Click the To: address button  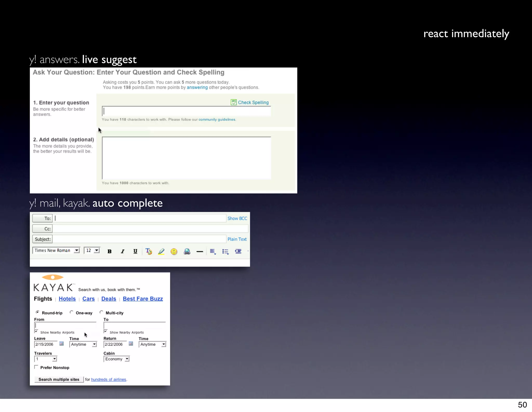42,218
